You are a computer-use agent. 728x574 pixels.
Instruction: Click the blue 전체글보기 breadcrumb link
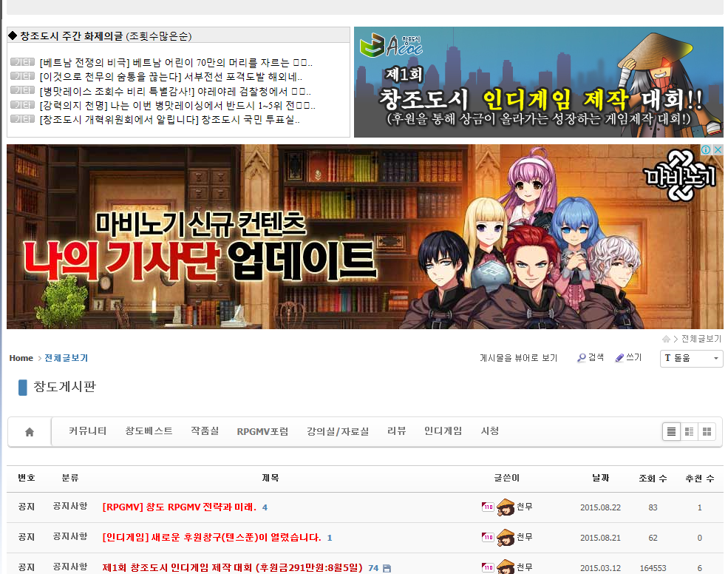[x=66, y=358]
